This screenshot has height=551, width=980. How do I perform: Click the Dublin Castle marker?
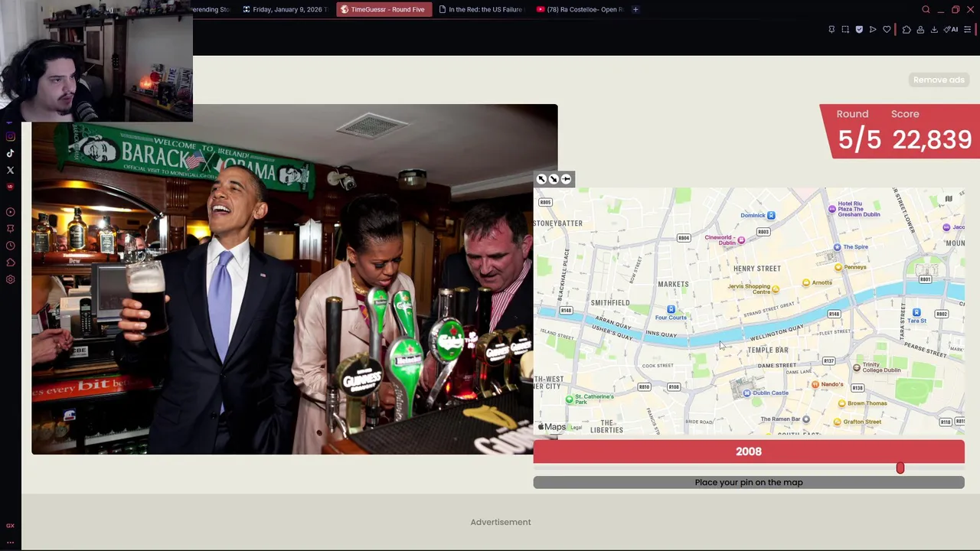point(747,393)
